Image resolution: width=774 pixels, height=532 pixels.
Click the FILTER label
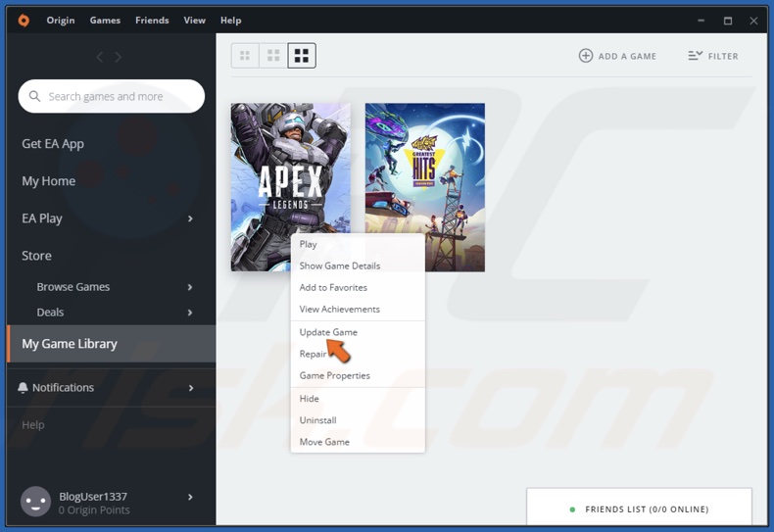click(723, 56)
